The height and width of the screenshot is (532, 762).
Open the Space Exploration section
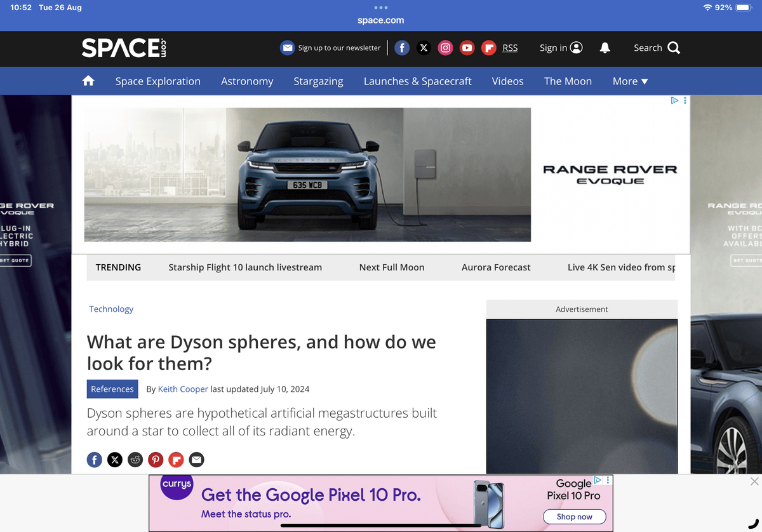pos(158,81)
